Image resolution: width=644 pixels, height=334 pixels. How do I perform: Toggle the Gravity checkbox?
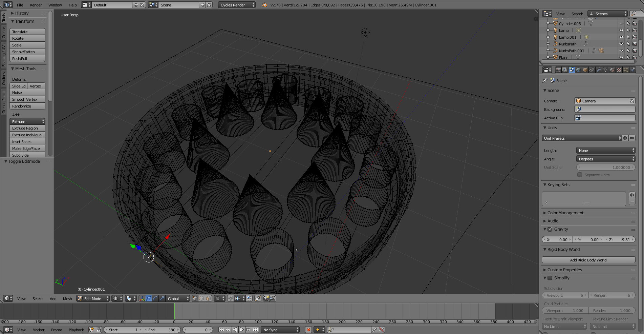point(550,229)
